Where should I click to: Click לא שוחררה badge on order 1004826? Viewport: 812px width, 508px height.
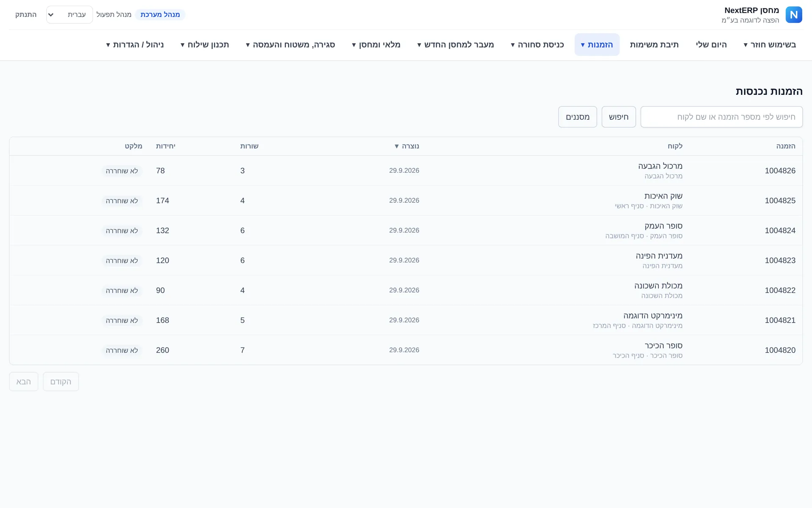122,171
